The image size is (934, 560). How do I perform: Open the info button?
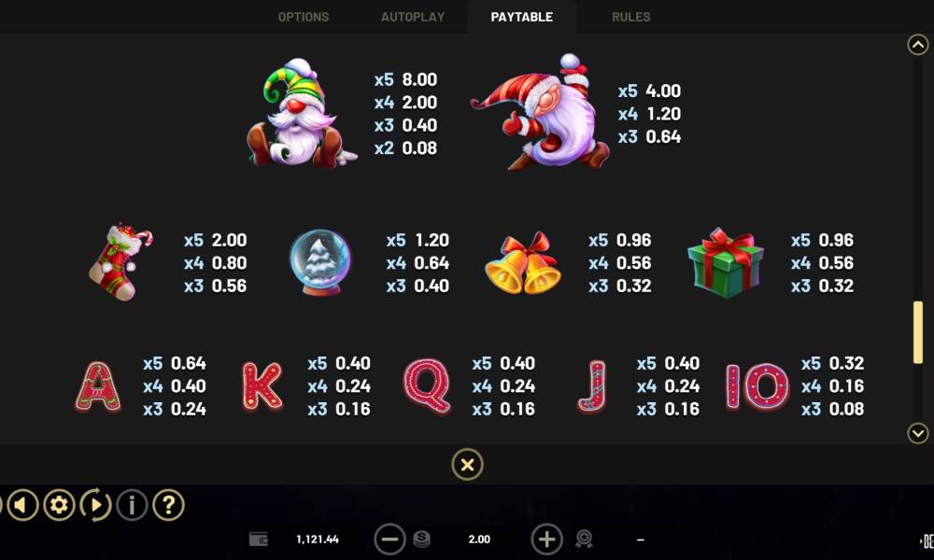[x=132, y=505]
